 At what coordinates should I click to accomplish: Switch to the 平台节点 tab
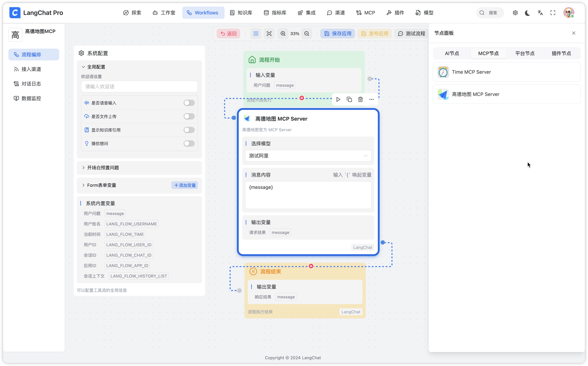[x=525, y=54]
